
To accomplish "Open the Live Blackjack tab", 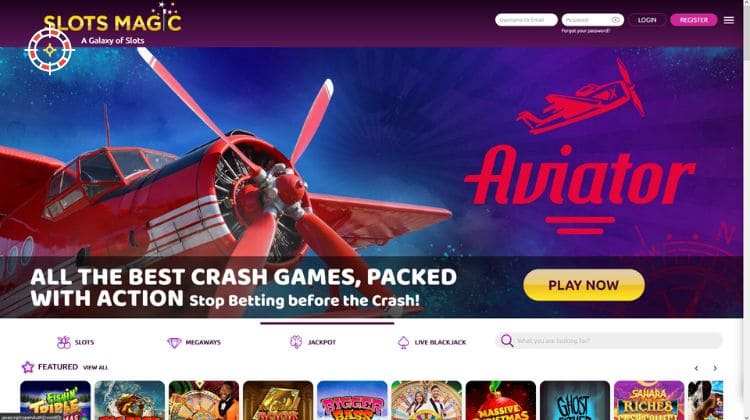I will [431, 343].
